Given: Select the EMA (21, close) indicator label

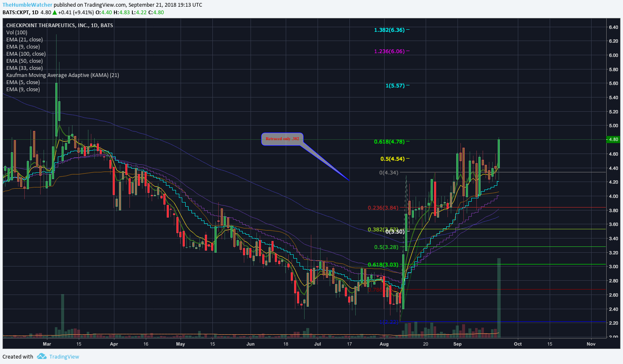Looking at the screenshot, I should 24,40.
